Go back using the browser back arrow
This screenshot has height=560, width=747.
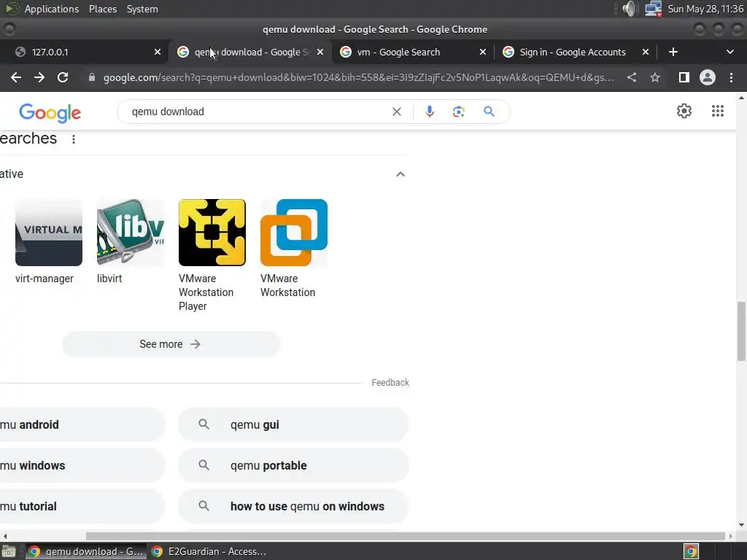[x=16, y=77]
